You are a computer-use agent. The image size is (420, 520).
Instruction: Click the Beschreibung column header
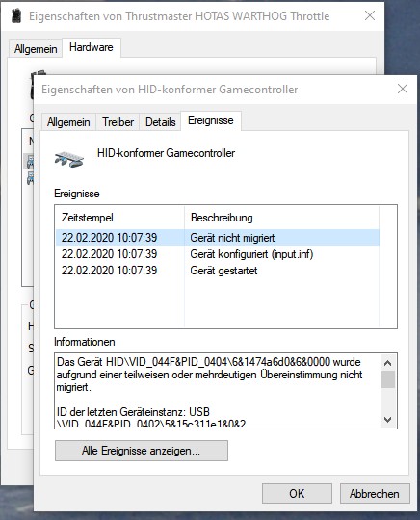(281, 218)
